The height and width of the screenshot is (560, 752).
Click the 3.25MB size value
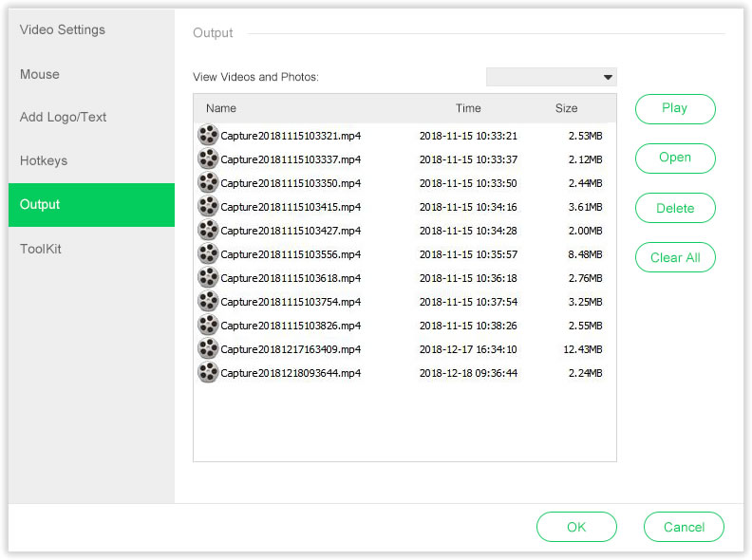click(585, 302)
